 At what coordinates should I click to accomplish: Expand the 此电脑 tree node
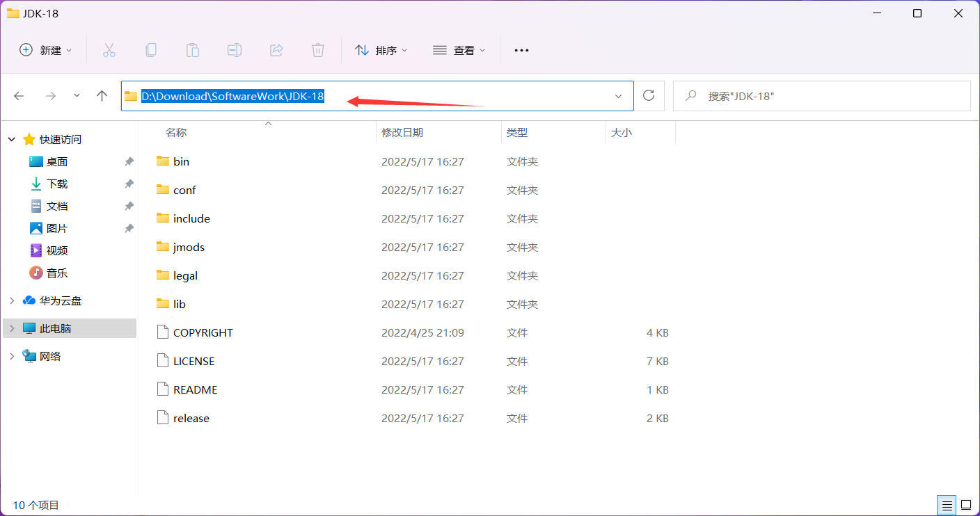[x=12, y=328]
